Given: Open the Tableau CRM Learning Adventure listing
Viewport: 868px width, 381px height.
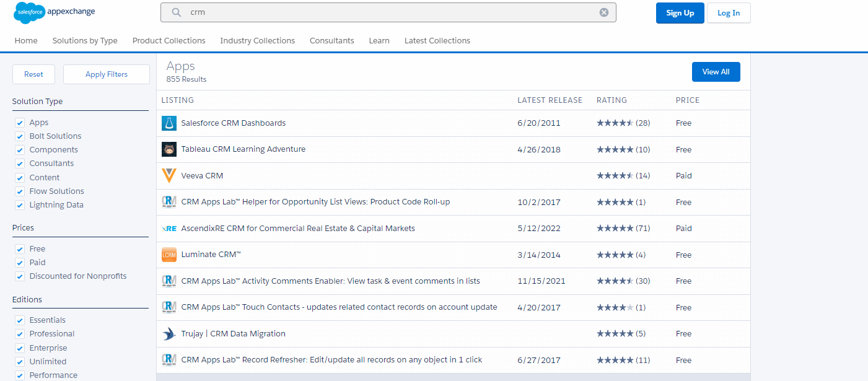Looking at the screenshot, I should coord(243,149).
